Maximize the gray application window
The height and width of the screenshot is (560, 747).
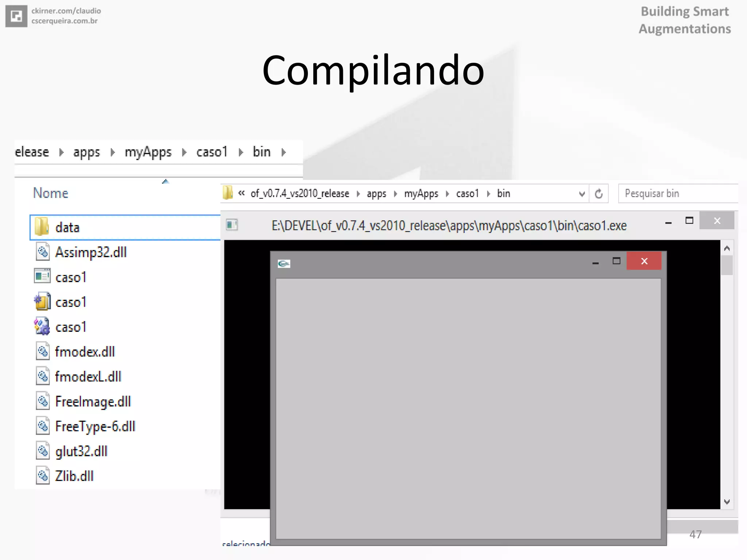click(616, 261)
